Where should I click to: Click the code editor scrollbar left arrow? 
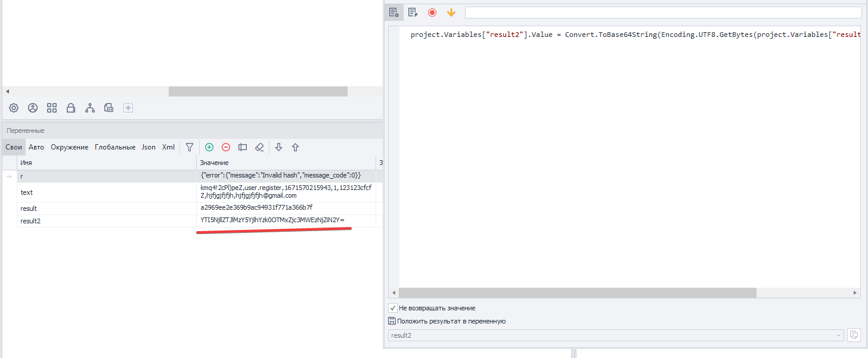click(393, 293)
